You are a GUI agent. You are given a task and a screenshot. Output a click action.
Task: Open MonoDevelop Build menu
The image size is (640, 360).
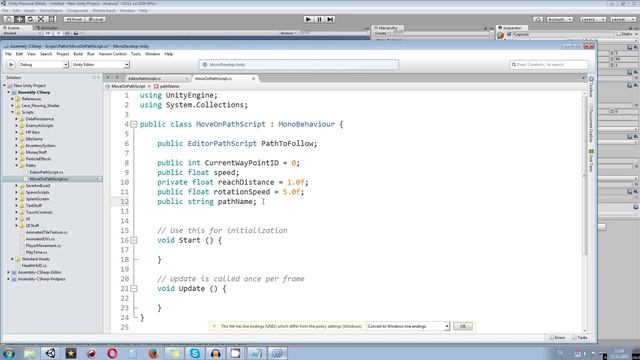click(x=78, y=54)
